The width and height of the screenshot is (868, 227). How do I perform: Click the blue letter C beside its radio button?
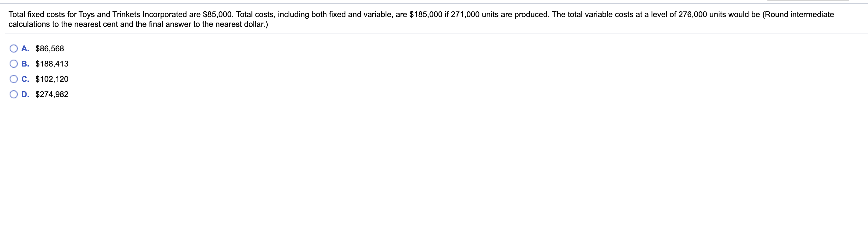point(25,79)
